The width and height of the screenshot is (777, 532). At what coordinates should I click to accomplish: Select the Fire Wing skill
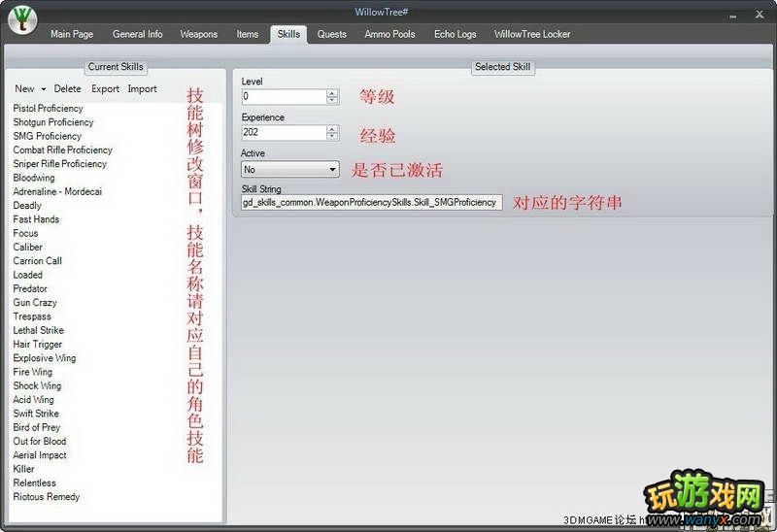pyautogui.click(x=32, y=372)
